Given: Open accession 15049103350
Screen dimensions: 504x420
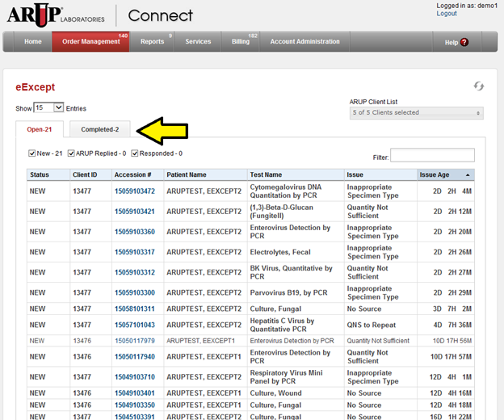Looking at the screenshot, I should (135, 405).
